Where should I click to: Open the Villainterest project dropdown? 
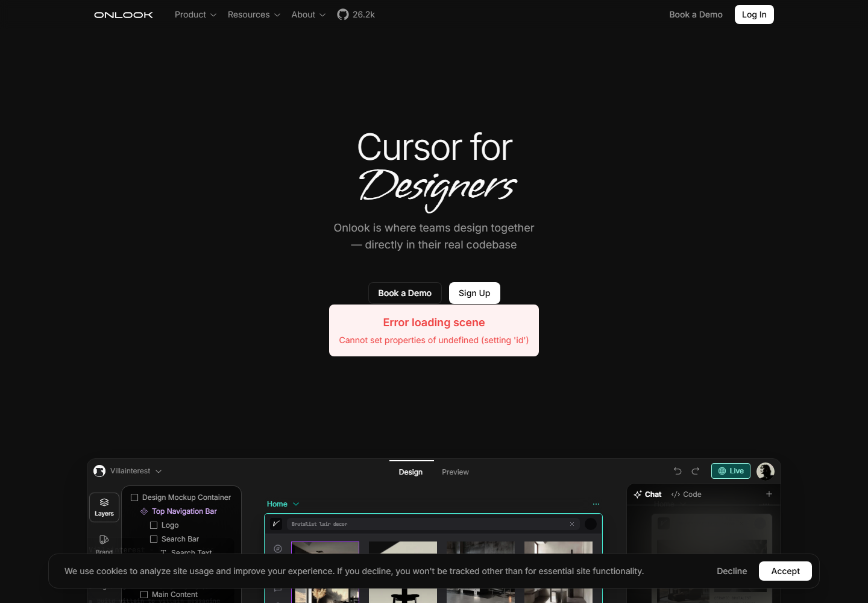coord(136,471)
